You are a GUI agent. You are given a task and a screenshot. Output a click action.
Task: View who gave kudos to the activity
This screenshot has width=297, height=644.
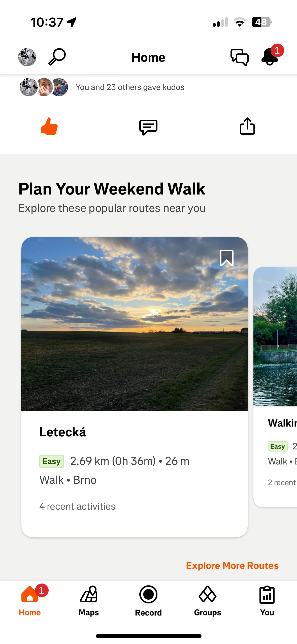tap(130, 87)
